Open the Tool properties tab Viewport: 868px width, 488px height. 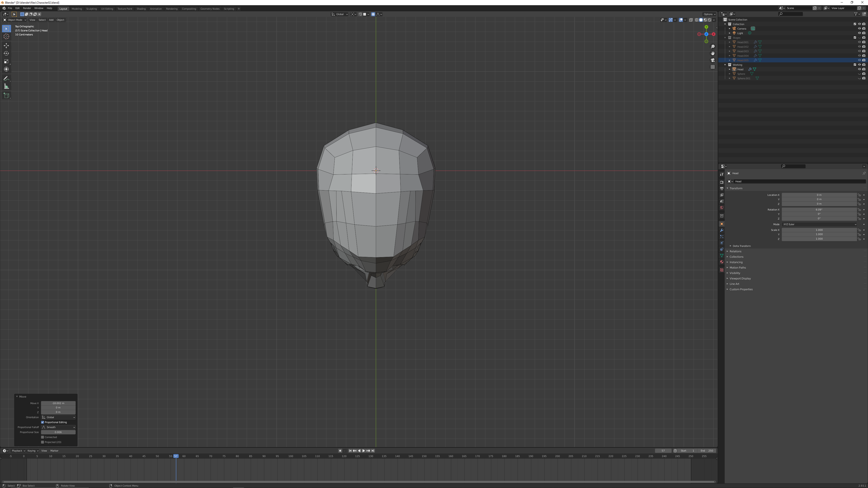coord(722,174)
